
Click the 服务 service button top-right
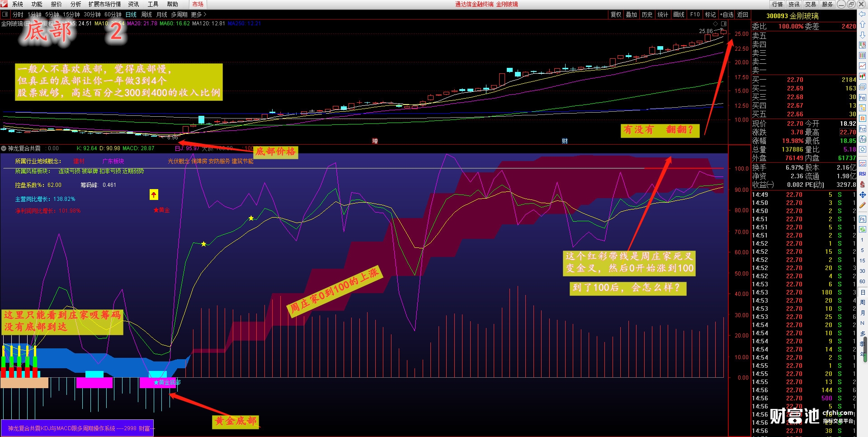point(827,4)
